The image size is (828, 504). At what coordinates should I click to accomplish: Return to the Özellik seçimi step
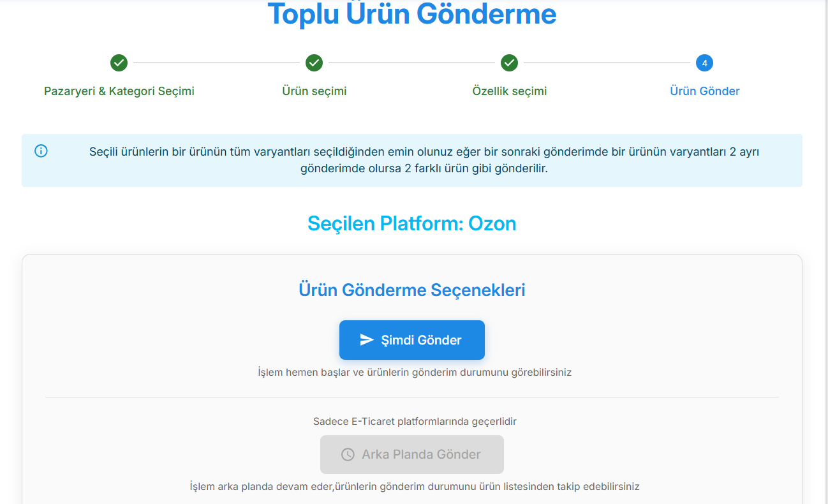[510, 91]
